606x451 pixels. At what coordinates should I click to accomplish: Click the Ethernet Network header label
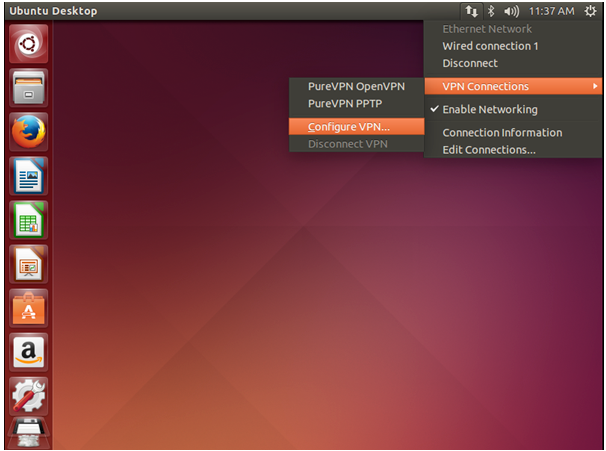[487, 29]
